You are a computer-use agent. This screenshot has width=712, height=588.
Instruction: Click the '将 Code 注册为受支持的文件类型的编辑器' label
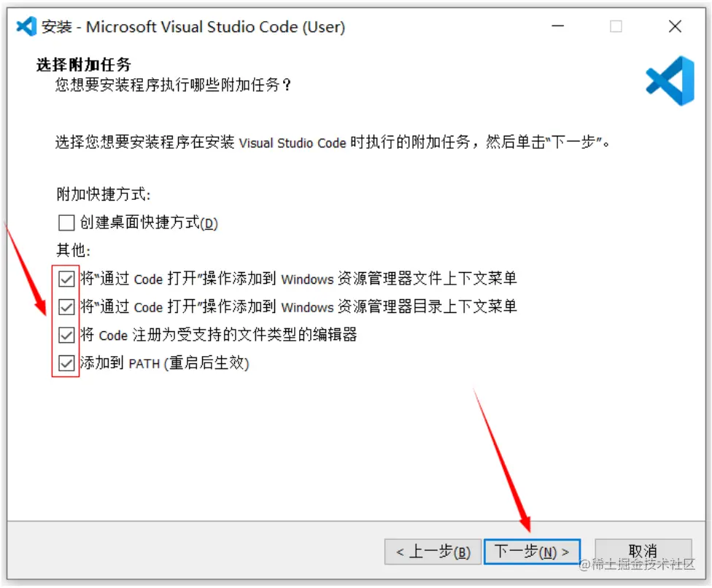(218, 335)
